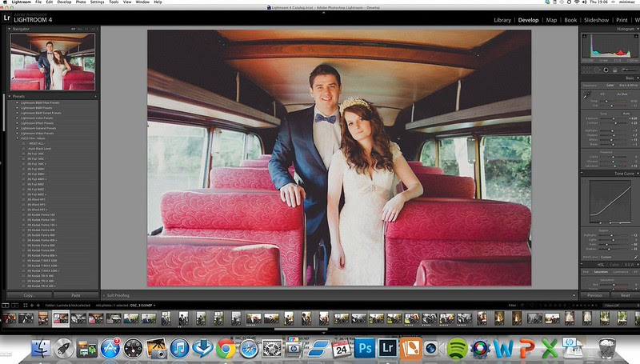Click the Temp slider handle
The width and height of the screenshot is (640, 364).
pos(607,101)
